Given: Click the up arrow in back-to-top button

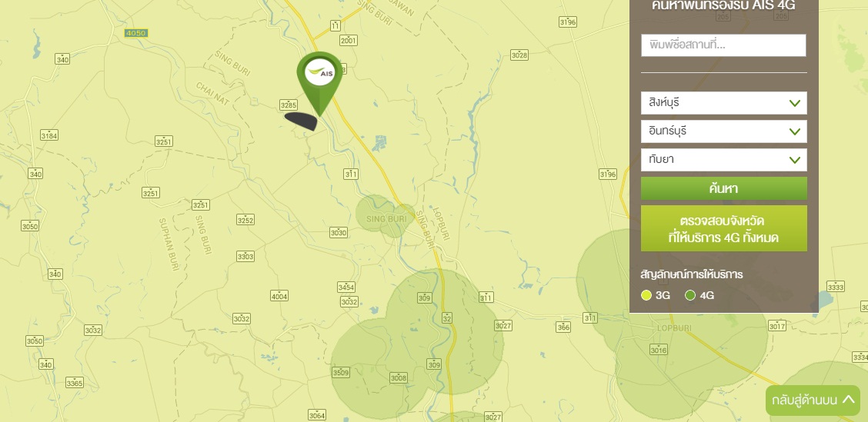Looking at the screenshot, I should click(849, 399).
